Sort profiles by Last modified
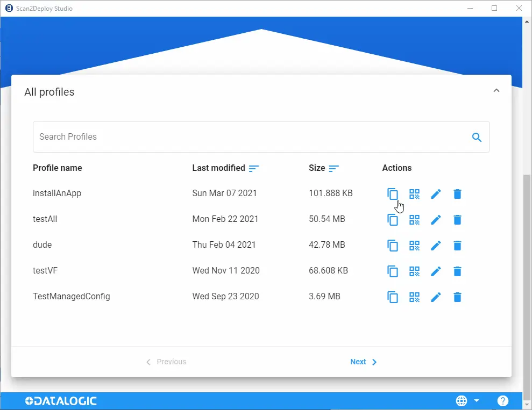The width and height of the screenshot is (532, 410). coord(254,168)
